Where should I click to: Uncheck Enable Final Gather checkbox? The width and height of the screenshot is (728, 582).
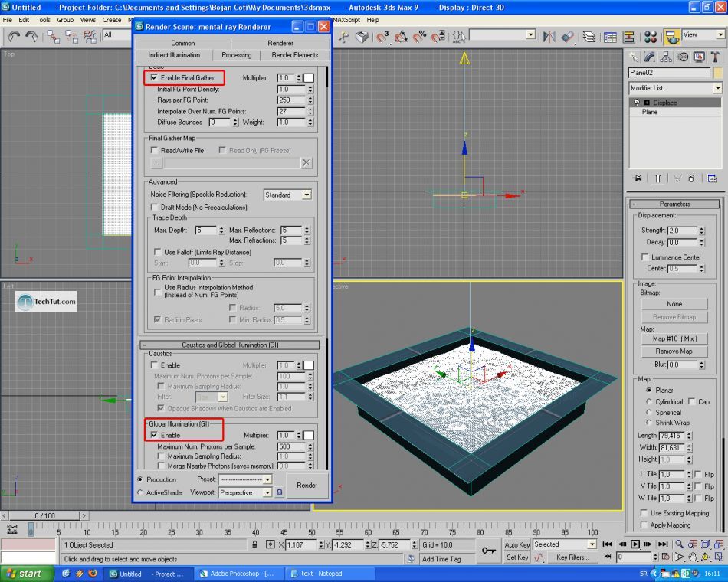click(x=154, y=77)
